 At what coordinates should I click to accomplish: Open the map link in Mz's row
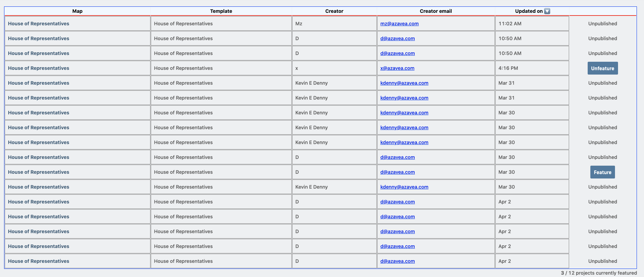38,24
